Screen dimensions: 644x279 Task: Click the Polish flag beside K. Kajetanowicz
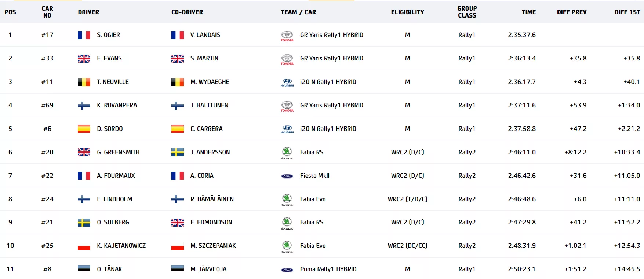point(84,246)
